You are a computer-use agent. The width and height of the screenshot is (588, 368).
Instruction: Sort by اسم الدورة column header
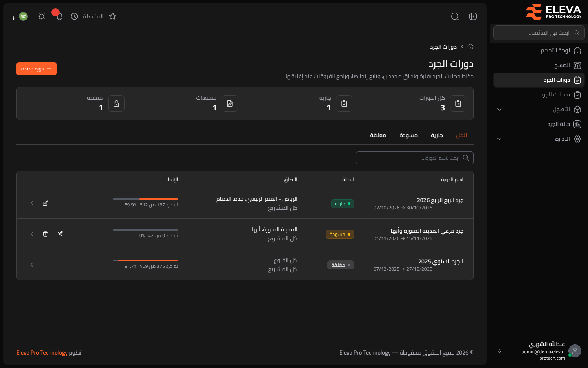(452, 180)
